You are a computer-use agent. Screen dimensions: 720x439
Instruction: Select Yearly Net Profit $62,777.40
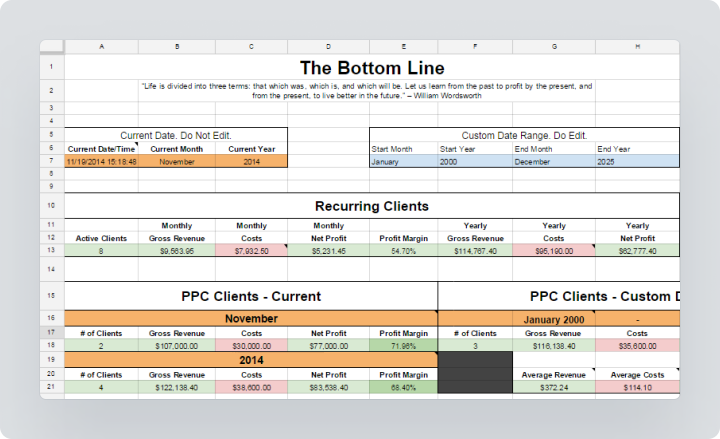(637, 251)
